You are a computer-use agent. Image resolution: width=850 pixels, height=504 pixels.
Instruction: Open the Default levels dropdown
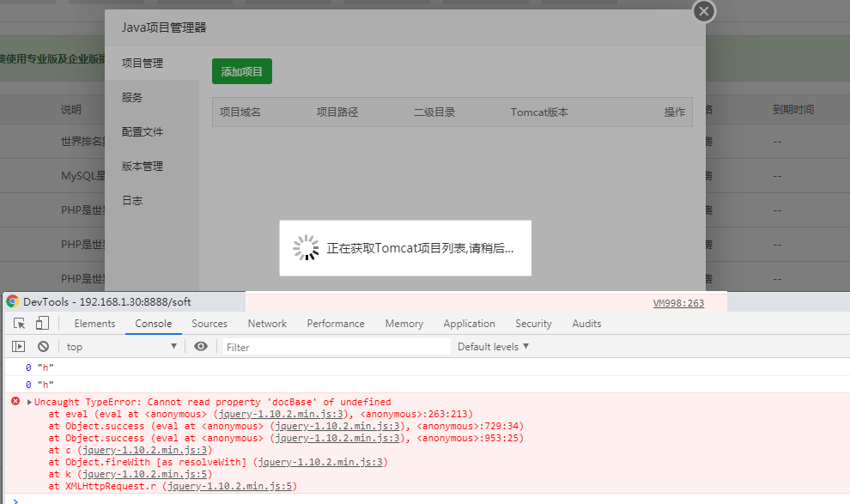(x=493, y=347)
